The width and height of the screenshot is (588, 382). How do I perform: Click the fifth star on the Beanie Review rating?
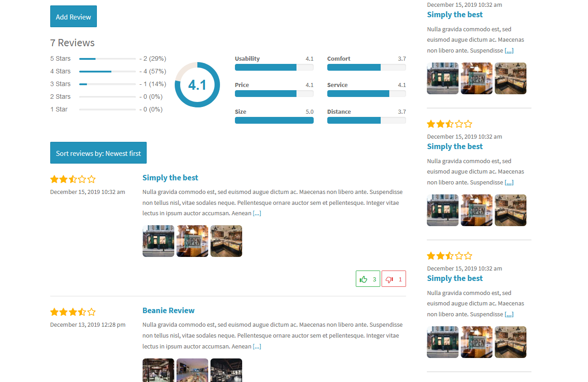coord(91,312)
